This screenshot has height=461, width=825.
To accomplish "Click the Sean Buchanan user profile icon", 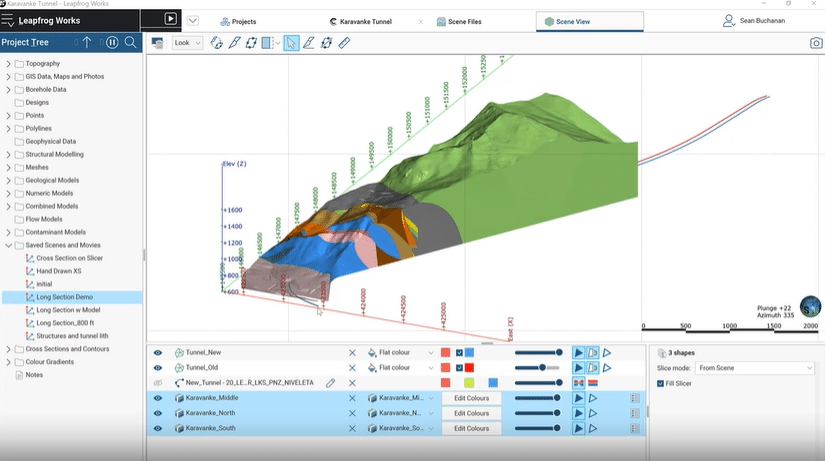I will coord(728,21).
